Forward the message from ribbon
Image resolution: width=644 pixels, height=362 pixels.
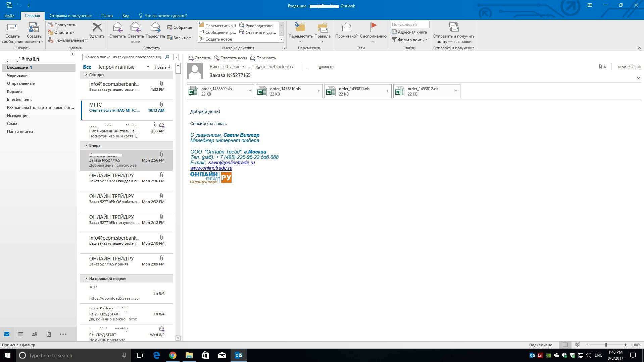click(155, 31)
